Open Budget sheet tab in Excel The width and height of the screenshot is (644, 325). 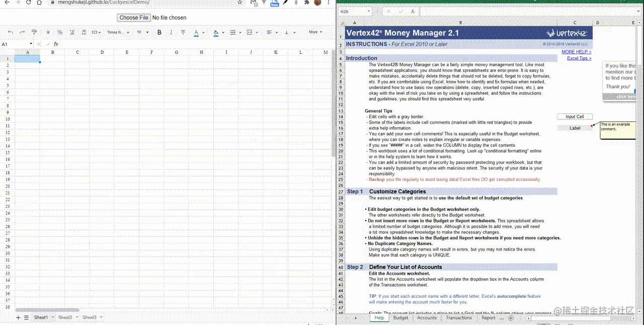pyautogui.click(x=401, y=318)
